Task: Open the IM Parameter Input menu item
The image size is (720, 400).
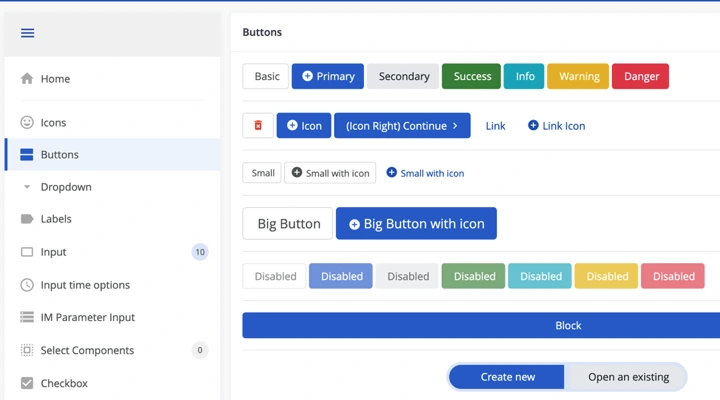Action: [112, 317]
